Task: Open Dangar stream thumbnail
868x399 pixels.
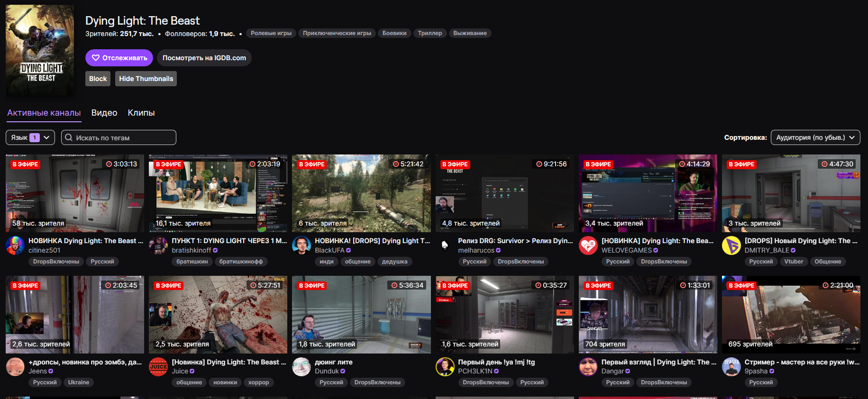Action: (x=648, y=315)
